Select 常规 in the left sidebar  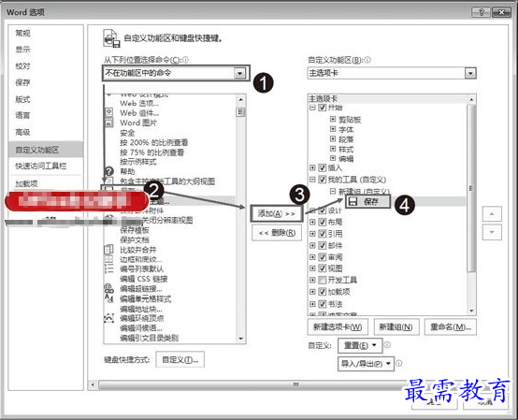22,33
